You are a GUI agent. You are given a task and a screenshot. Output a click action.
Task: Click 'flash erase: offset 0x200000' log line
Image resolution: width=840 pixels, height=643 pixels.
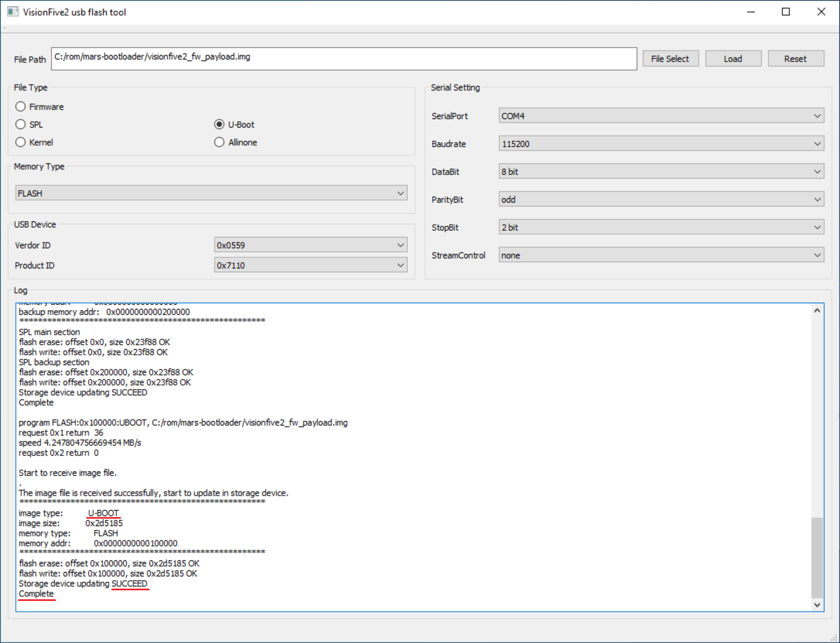click(x=106, y=372)
